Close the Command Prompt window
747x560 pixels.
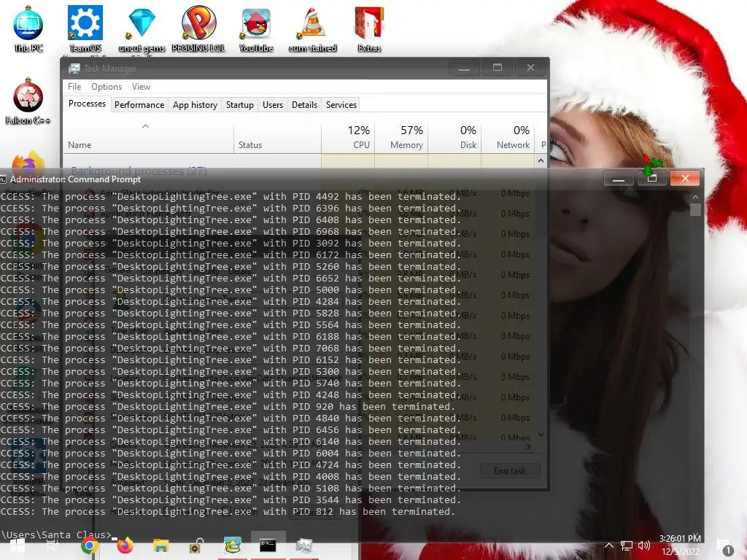tap(685, 179)
